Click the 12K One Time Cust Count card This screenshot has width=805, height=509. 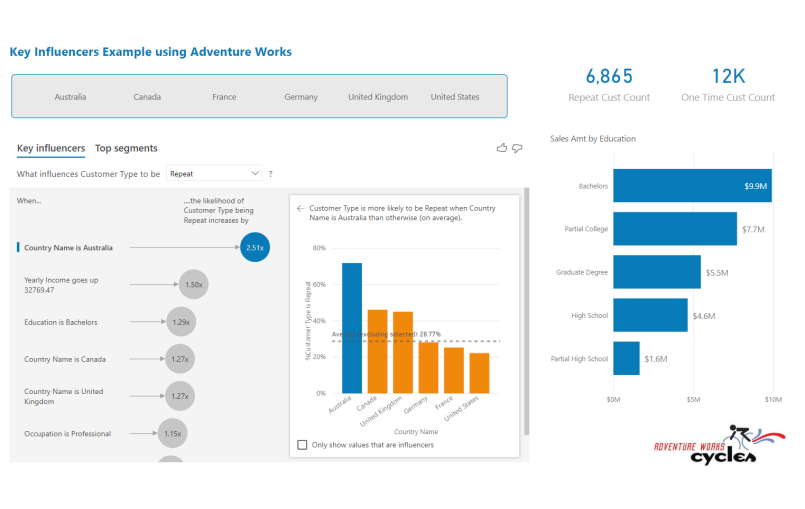pos(728,85)
